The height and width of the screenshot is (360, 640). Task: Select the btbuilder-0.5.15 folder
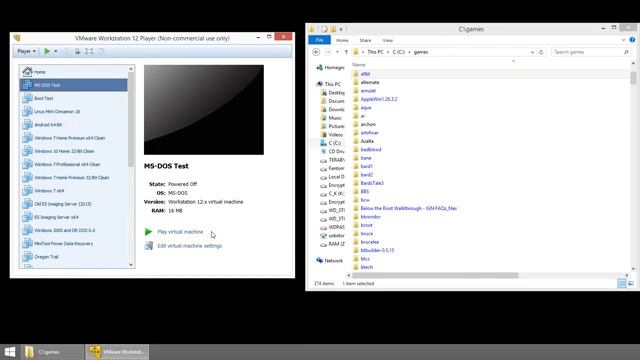(377, 250)
